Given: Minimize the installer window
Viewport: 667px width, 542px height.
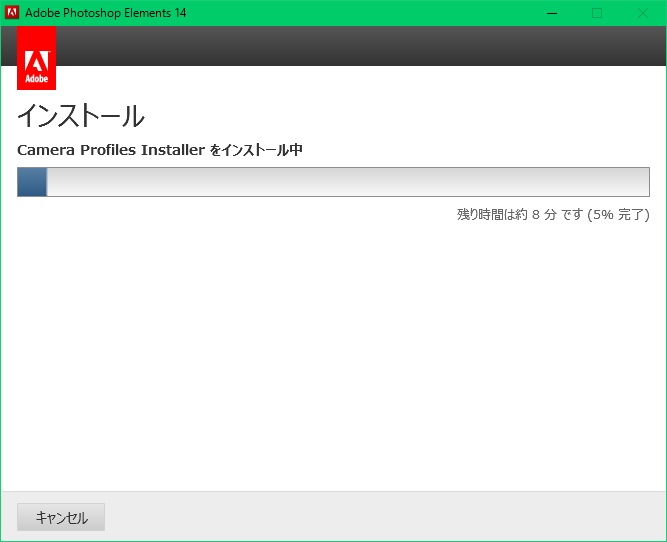Looking at the screenshot, I should tap(552, 13).
